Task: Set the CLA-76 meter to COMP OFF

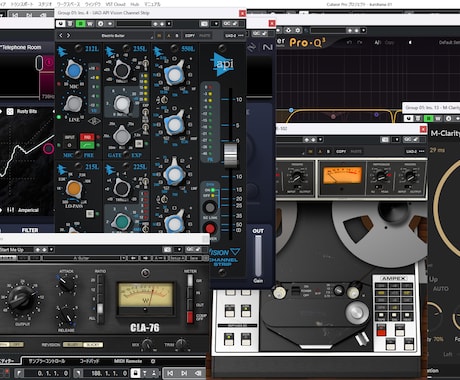Action: [x=190, y=317]
